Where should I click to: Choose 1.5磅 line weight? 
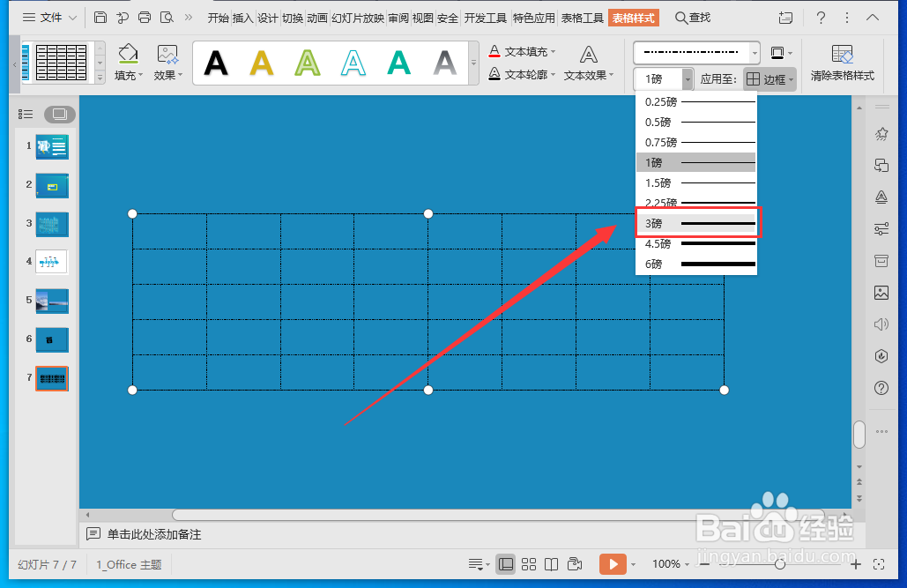click(x=696, y=182)
